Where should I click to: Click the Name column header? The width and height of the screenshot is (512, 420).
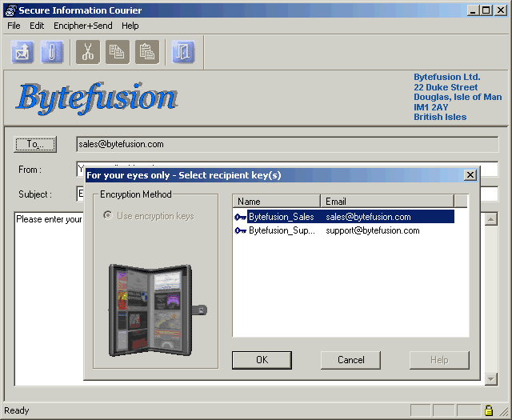point(276,201)
